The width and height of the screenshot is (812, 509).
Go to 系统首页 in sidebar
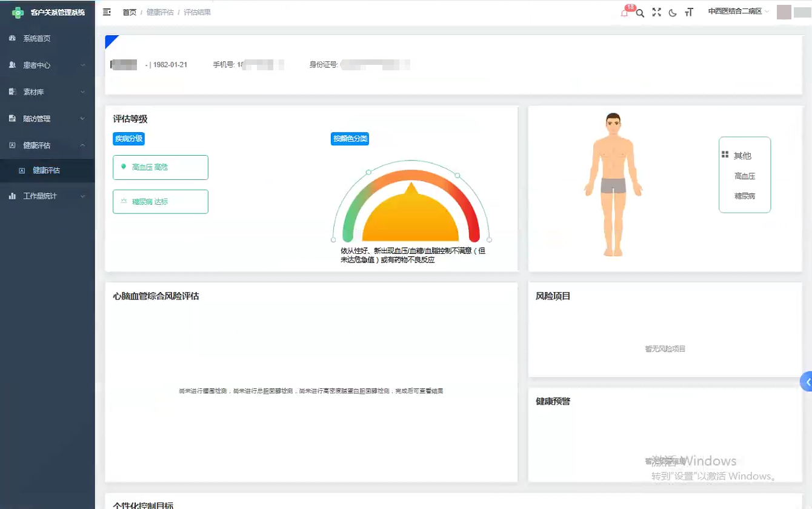(x=37, y=39)
